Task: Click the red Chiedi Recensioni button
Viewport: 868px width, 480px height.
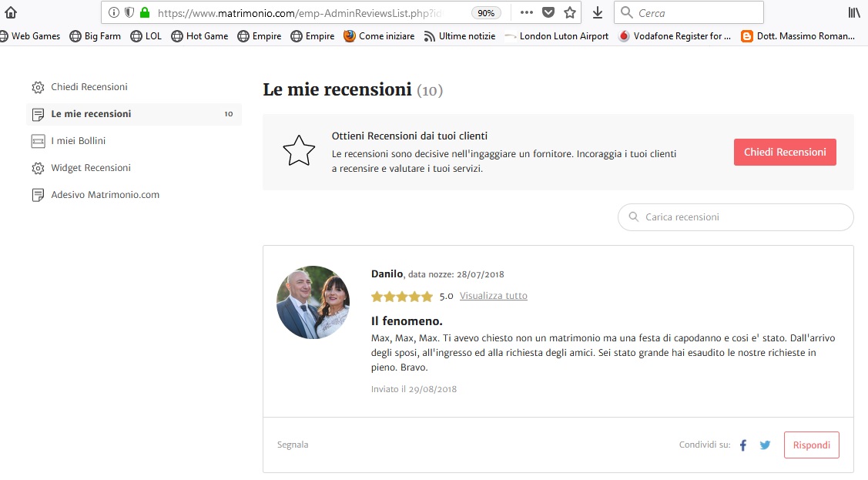Action: click(785, 153)
